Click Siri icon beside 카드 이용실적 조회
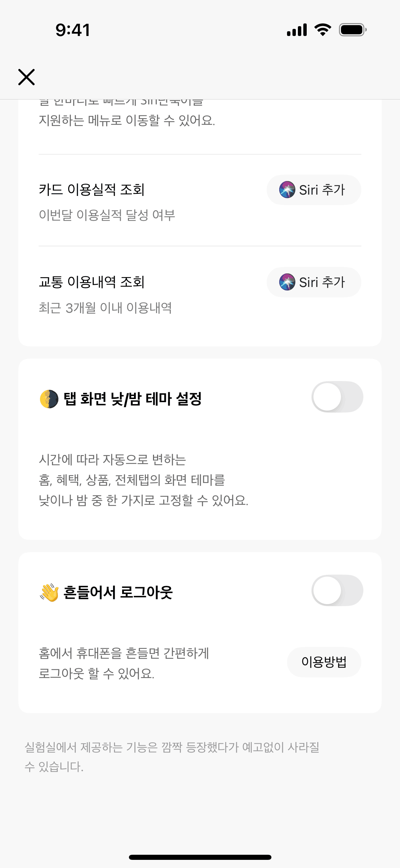The width and height of the screenshot is (400, 868). pyautogui.click(x=287, y=189)
